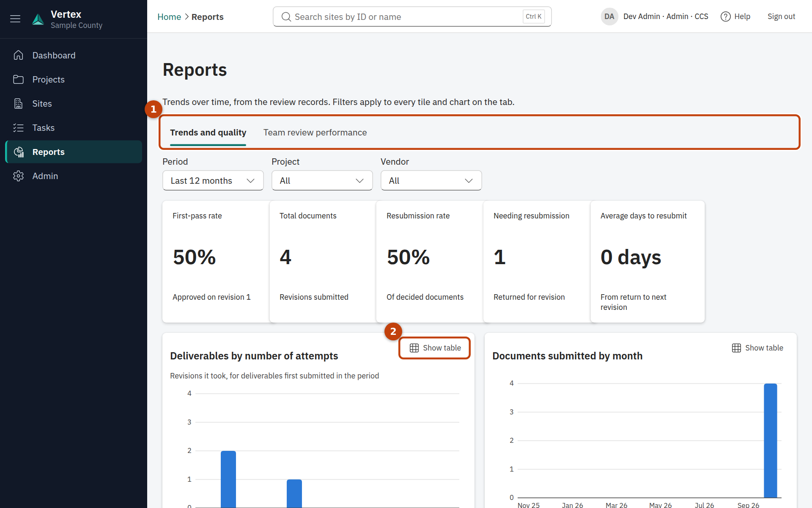Click the Average days to resubmit tile

tap(647, 262)
